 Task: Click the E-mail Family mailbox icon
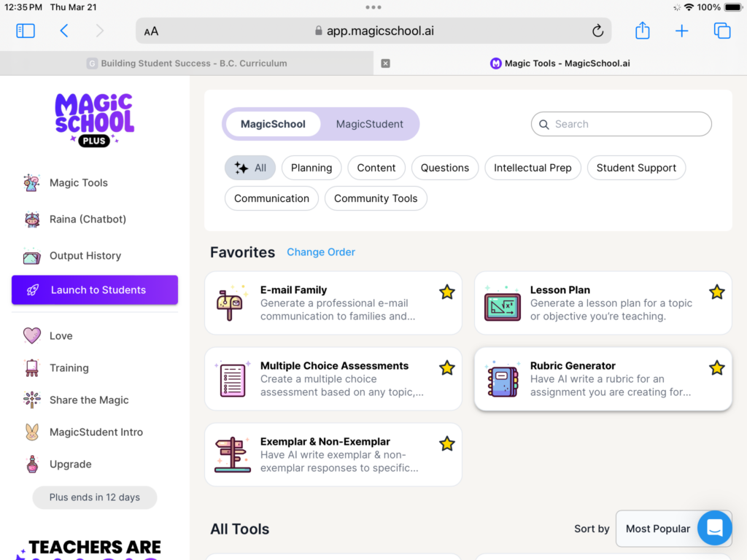(230, 303)
